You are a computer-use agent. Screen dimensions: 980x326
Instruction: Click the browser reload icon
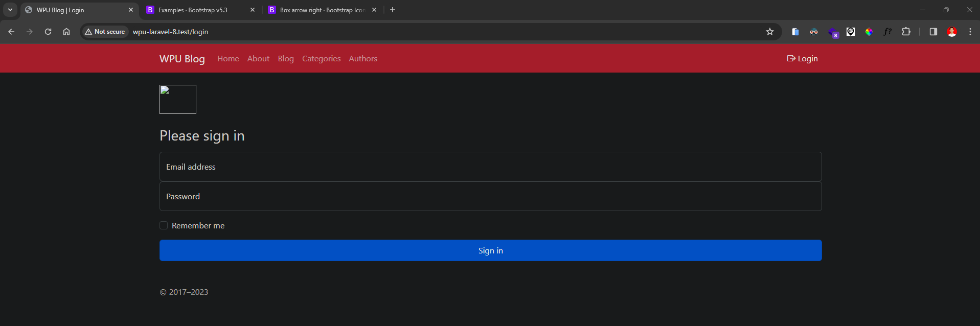(48, 32)
